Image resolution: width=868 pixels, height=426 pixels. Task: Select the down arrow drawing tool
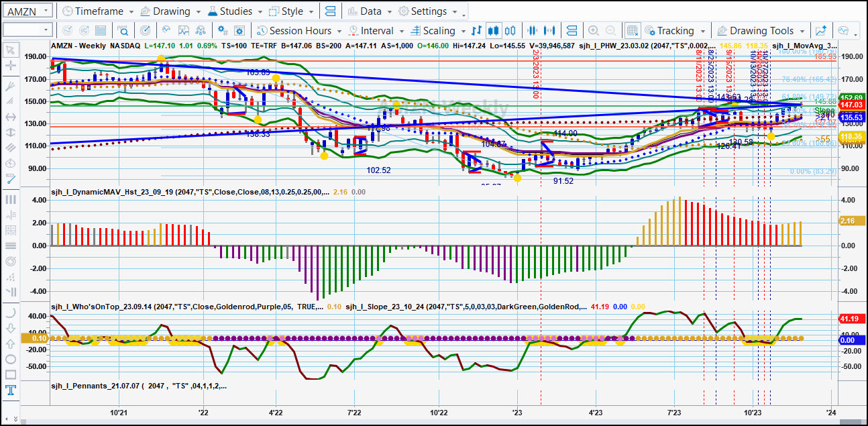[x=10, y=328]
